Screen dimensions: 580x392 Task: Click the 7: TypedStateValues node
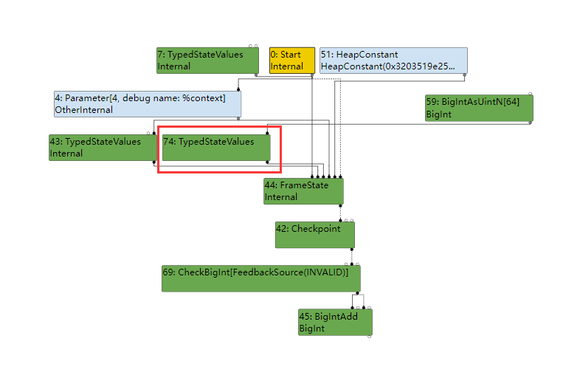(x=208, y=61)
